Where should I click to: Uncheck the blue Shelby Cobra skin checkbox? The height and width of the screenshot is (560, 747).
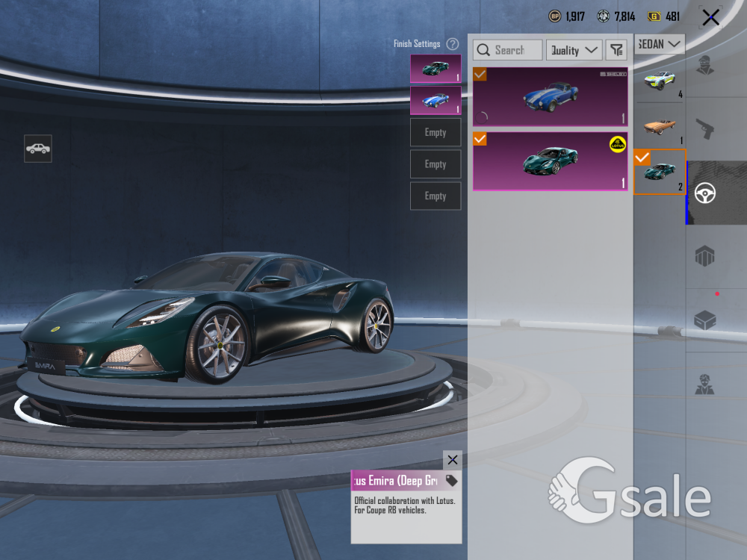click(x=480, y=74)
